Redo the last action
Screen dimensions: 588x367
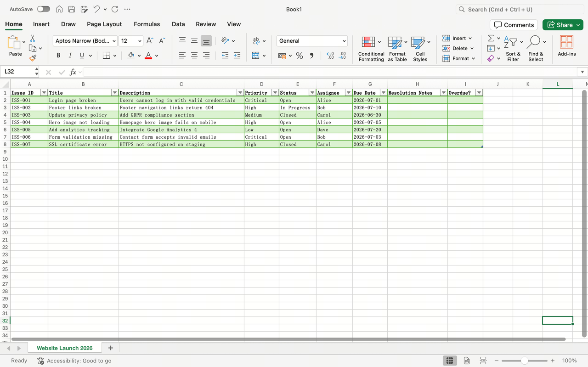point(115,9)
